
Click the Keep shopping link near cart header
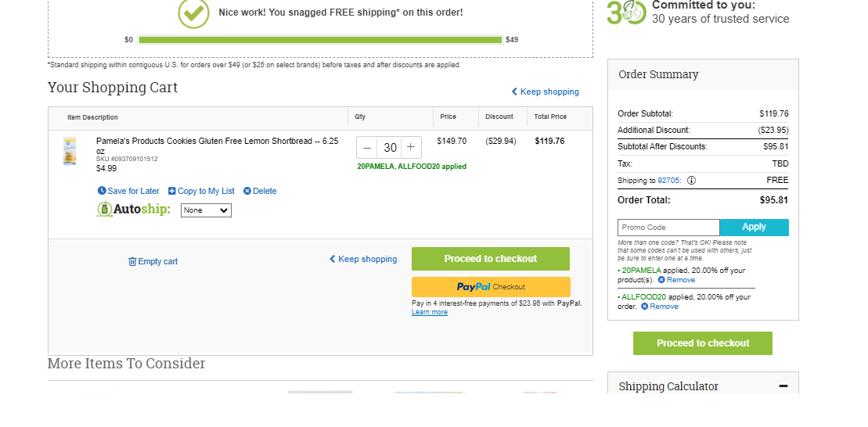click(545, 91)
